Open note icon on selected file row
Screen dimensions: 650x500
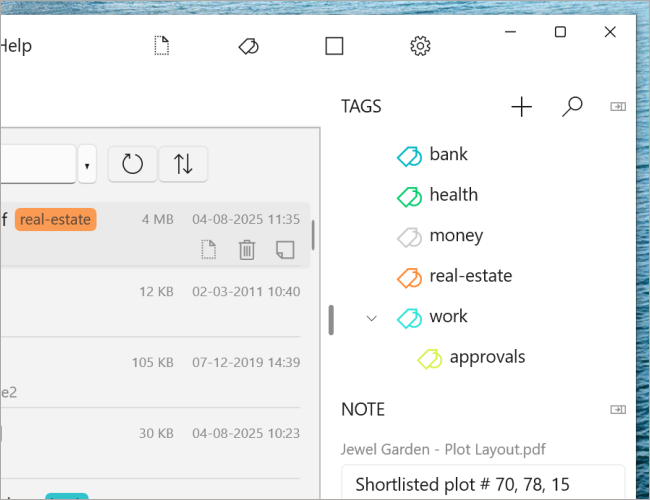(x=285, y=250)
